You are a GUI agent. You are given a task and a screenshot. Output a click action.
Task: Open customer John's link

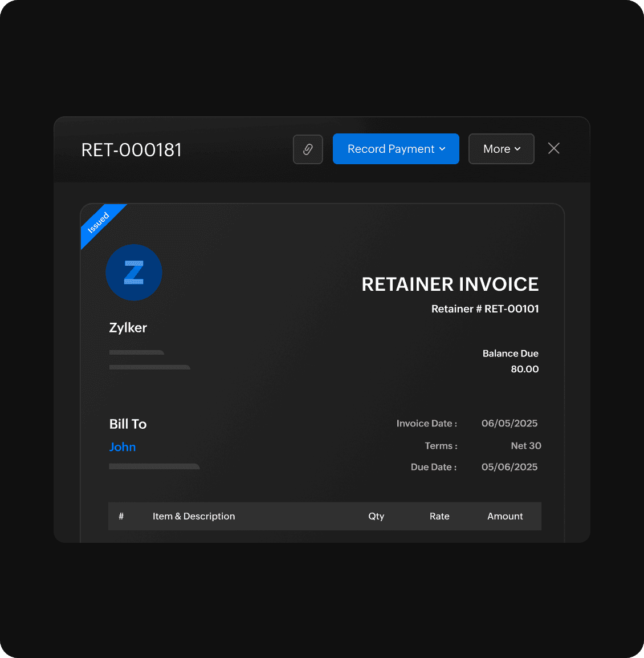123,447
